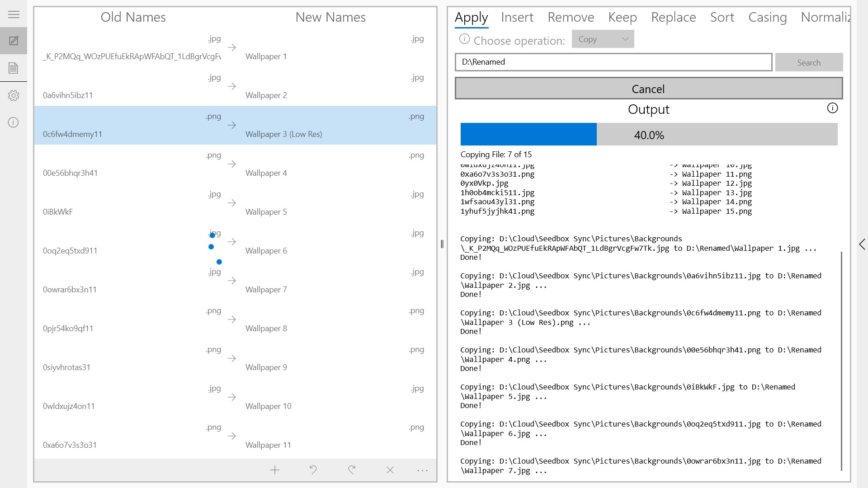Expand the collapsed right side panel chevron
The height and width of the screenshot is (488, 868).
pos(862,244)
